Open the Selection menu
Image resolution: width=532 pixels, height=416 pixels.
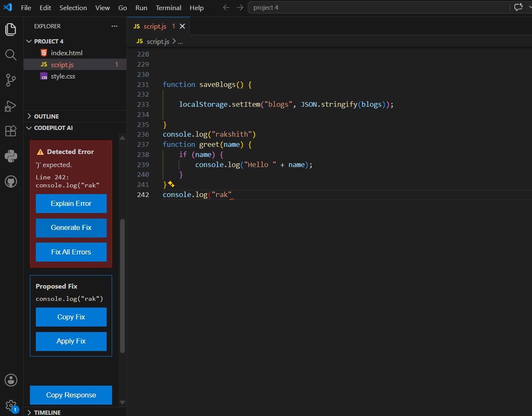pyautogui.click(x=73, y=8)
